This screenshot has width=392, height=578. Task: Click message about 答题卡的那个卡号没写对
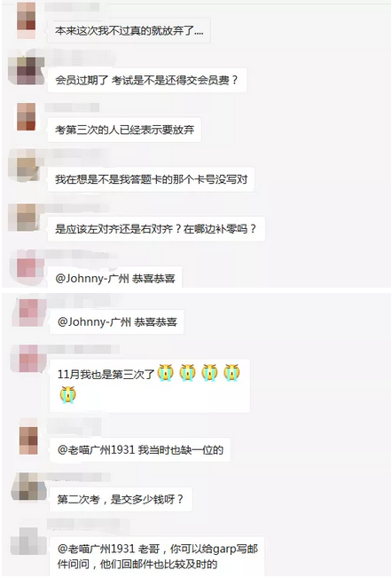pos(151,179)
